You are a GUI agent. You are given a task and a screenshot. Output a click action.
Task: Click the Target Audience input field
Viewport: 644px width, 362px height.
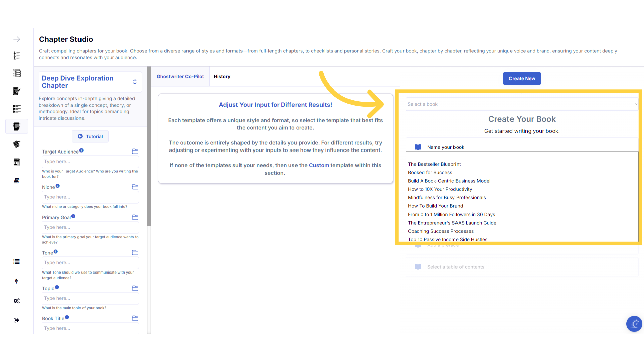point(90,162)
